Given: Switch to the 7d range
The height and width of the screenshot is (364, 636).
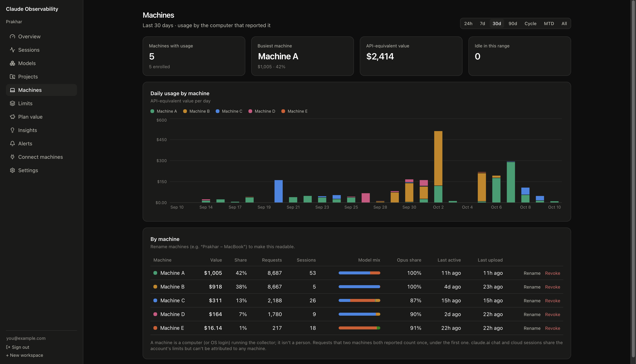Looking at the screenshot, I should point(482,23).
